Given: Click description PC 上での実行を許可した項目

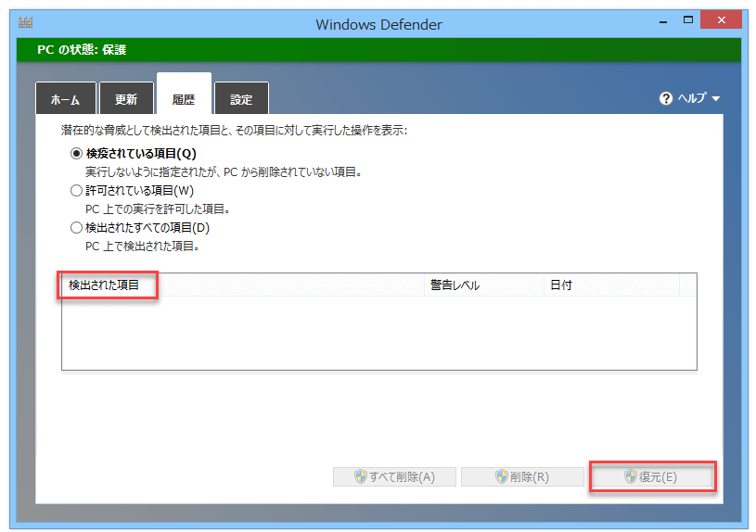Looking at the screenshot, I should (158, 209).
